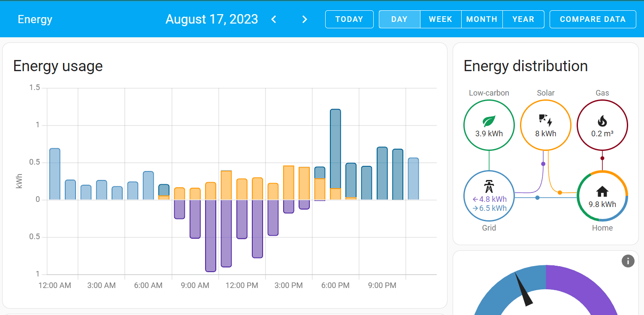
Task: Click the Low-carbon leaf icon
Action: pyautogui.click(x=489, y=121)
